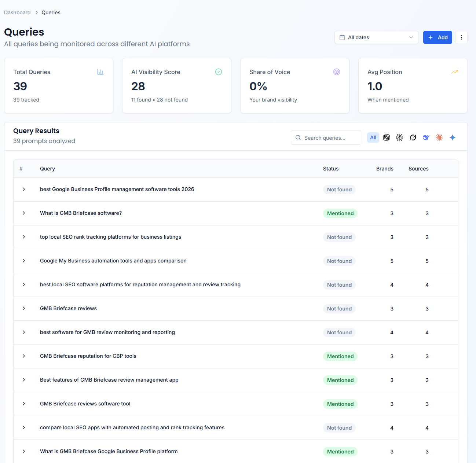Click query 'compare local SEO apps with automated posting'
Viewport: 476px width, 463px height.
coord(132,427)
